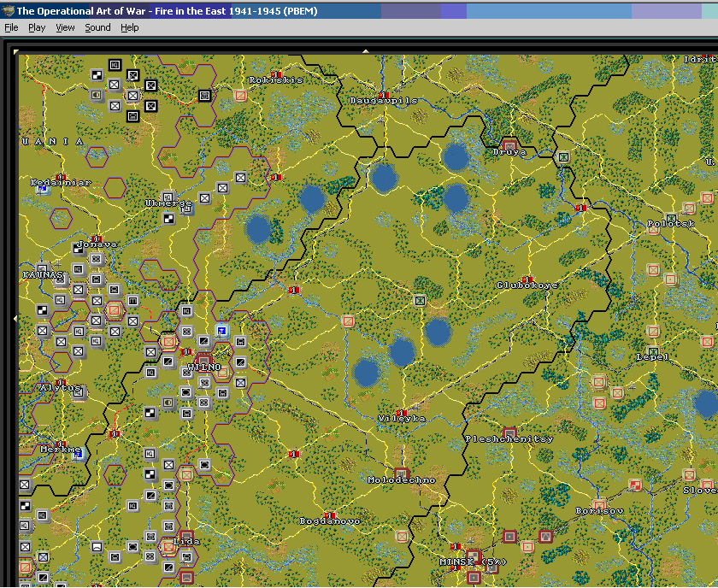718x588 pixels.
Task: Click the Daugavpils city label
Action: (x=384, y=100)
